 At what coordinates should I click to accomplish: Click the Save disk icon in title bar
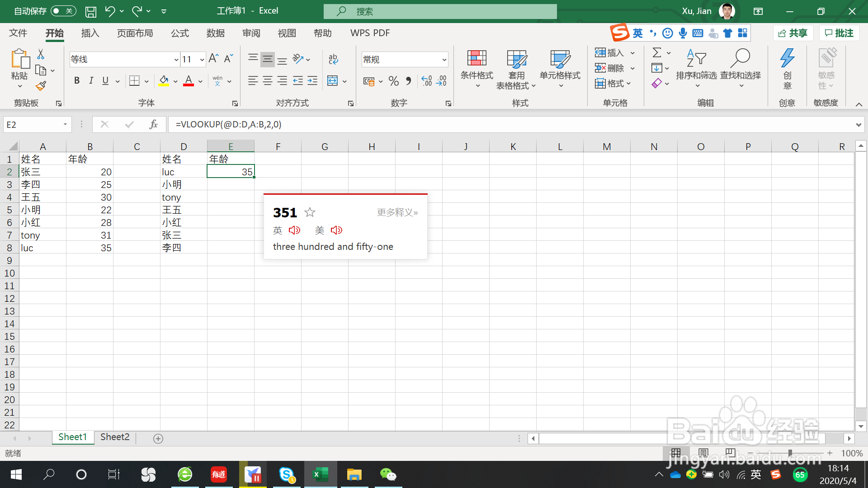tap(91, 11)
